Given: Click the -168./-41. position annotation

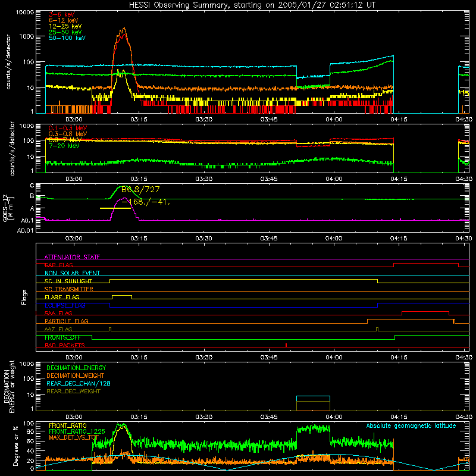Looking at the screenshot, I should 146,202.
